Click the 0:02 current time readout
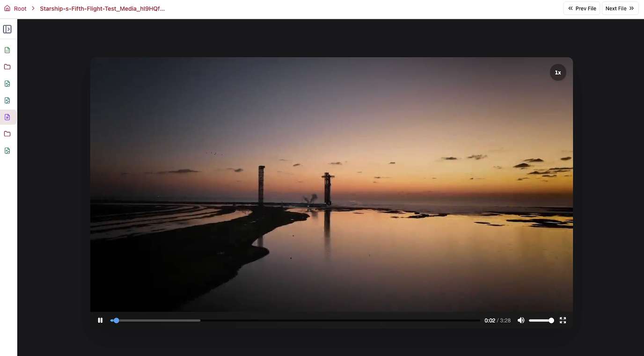This screenshot has height=356, width=644. [490, 321]
